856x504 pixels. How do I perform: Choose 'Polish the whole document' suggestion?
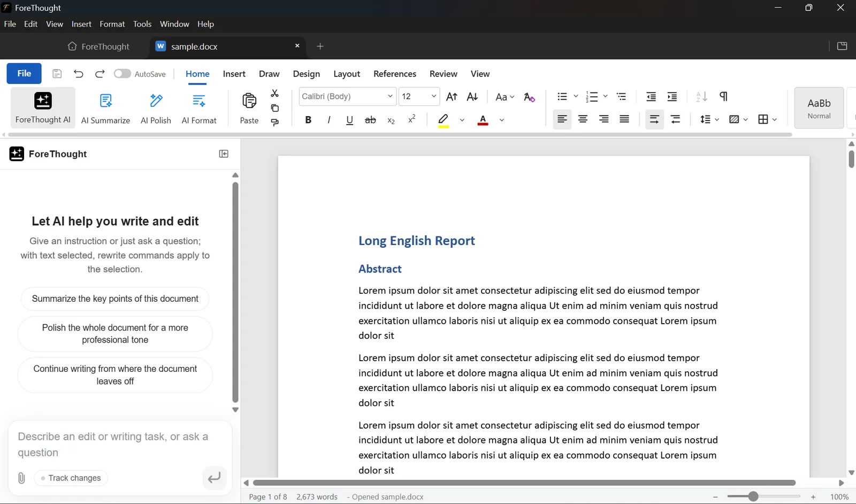click(x=115, y=334)
